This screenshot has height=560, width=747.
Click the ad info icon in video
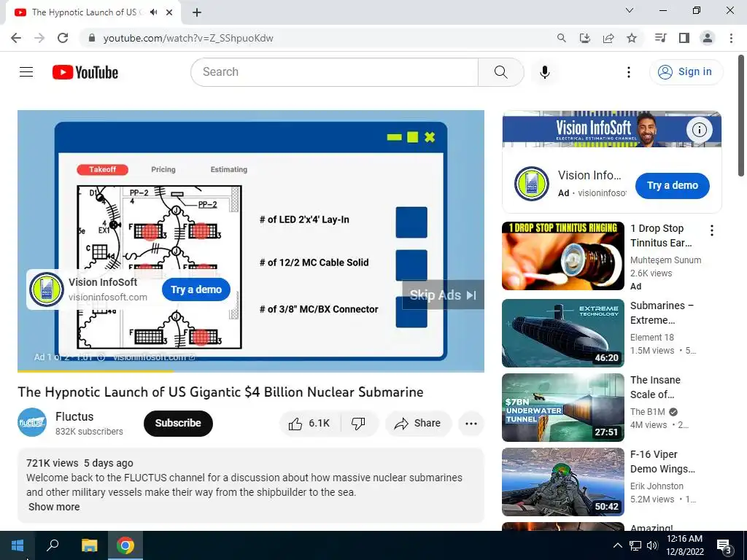coord(101,357)
